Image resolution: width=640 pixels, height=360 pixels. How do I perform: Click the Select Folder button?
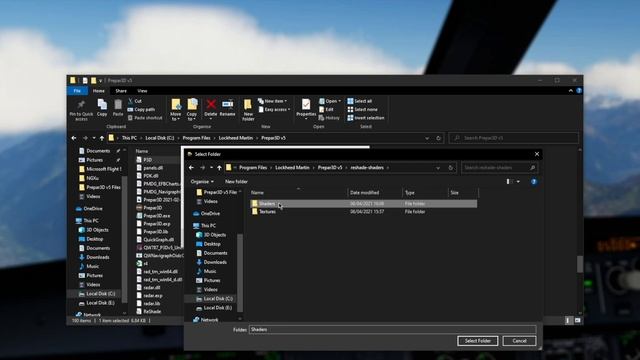coord(478,341)
